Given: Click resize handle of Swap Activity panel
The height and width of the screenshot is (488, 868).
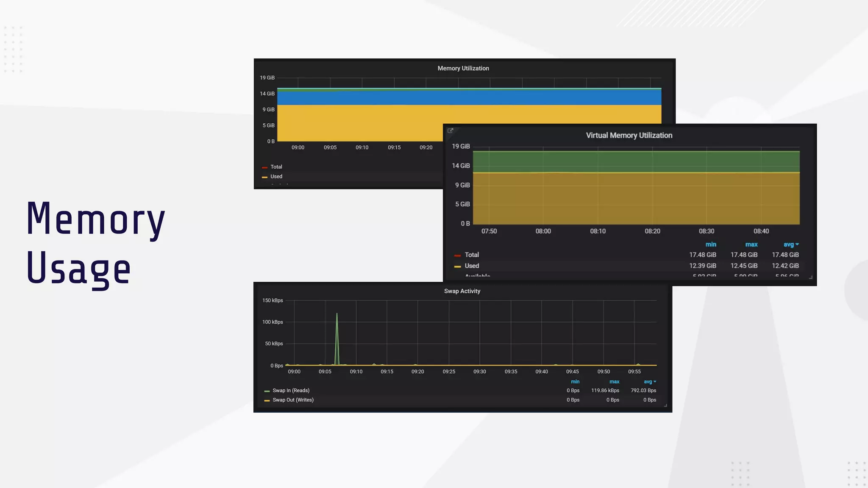Looking at the screenshot, I should (665, 405).
